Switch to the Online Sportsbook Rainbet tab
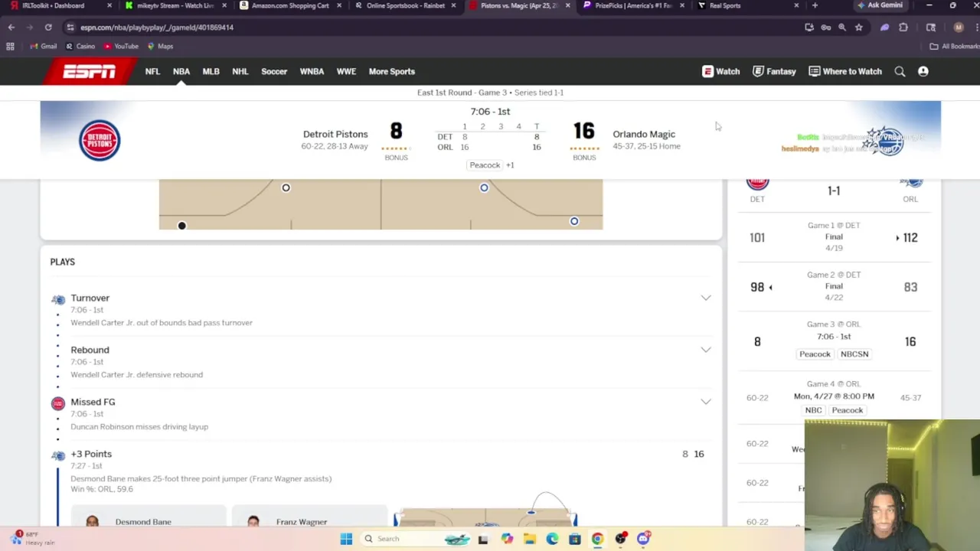The width and height of the screenshot is (980, 551). 404,5
